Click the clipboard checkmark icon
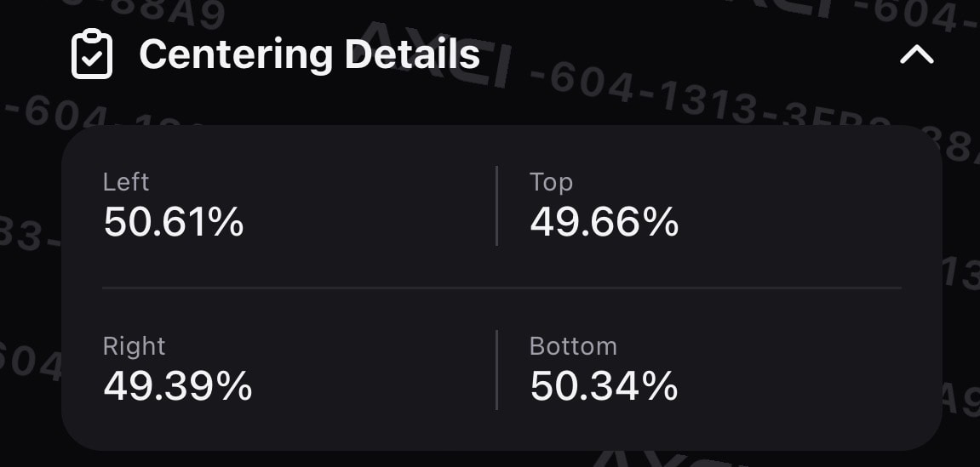Screen dimensions: 980x467 point(92,54)
